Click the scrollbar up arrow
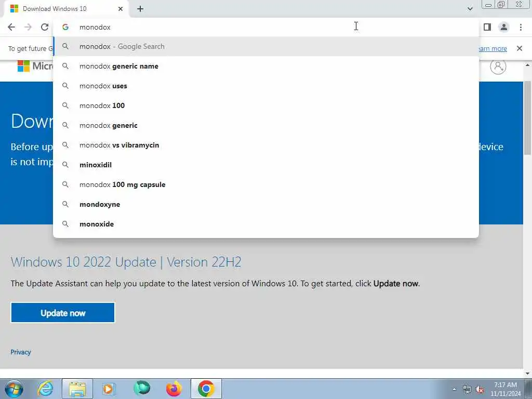Viewport: 532px width, 399px height. click(528, 65)
